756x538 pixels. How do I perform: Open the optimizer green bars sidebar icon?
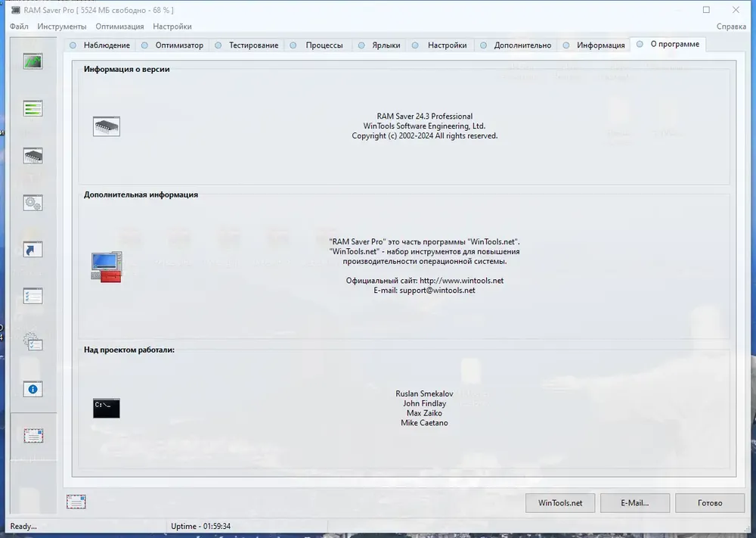click(33, 108)
